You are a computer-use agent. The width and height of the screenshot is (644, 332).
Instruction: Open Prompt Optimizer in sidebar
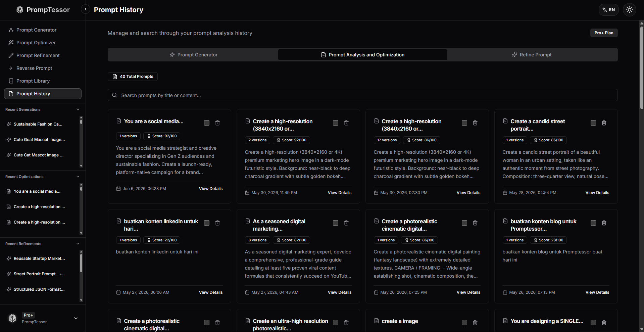43,43
